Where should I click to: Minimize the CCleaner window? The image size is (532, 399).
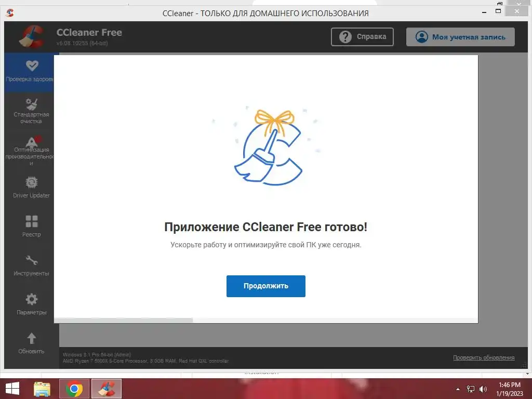point(484,12)
